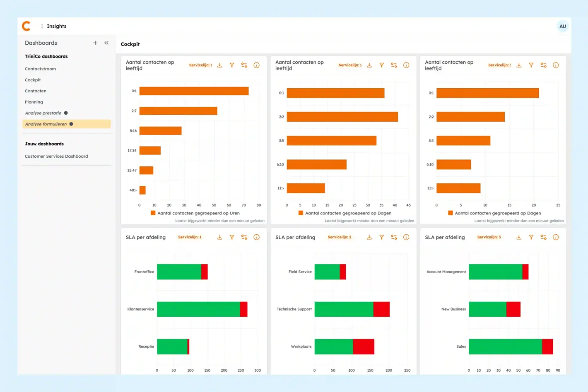Collapse the Dashboards sidebar
The width and height of the screenshot is (588, 392).
pyautogui.click(x=106, y=43)
